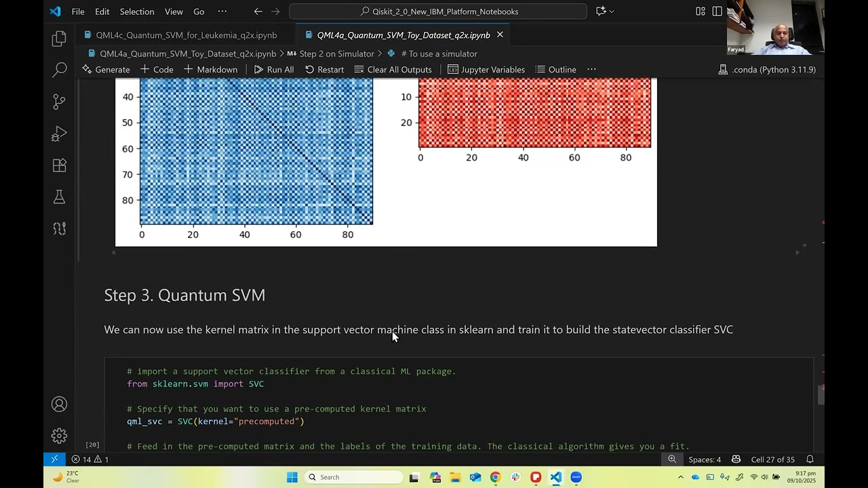Viewport: 868px width, 488px height.
Task: Show errors and warnings in status bar
Action: coord(90,459)
